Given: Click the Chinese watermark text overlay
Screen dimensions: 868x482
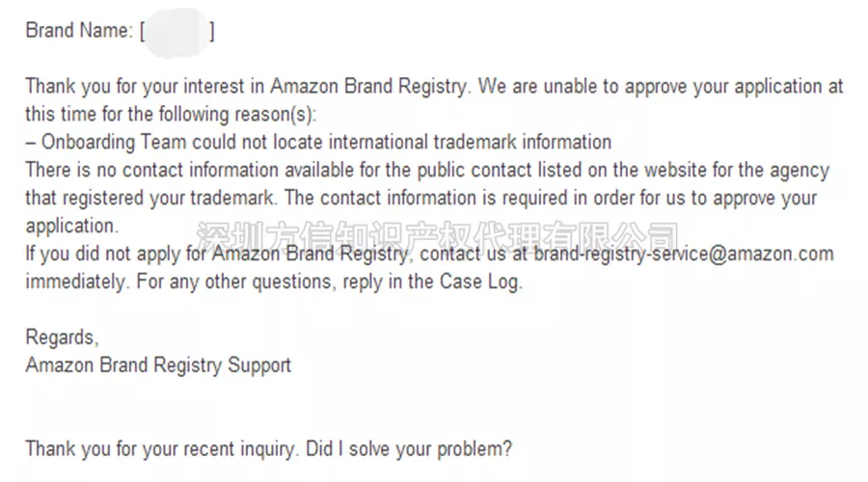Looking at the screenshot, I should [x=437, y=237].
